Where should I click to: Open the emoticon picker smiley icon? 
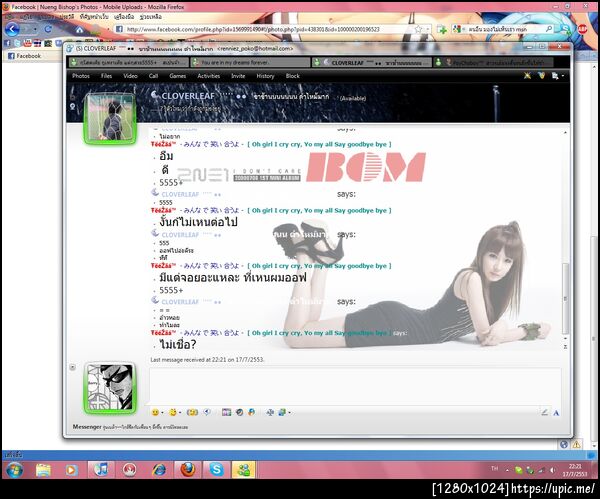(155, 412)
